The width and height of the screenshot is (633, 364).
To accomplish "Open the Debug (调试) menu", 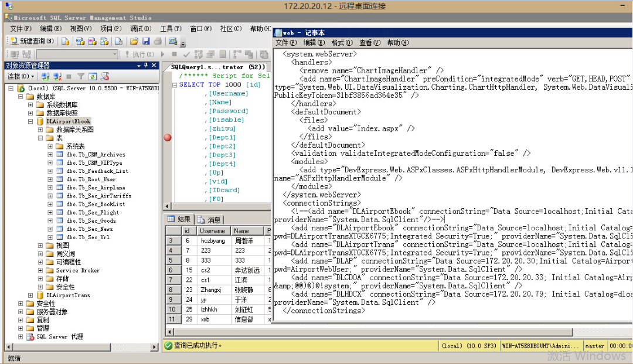I will 141,29.
